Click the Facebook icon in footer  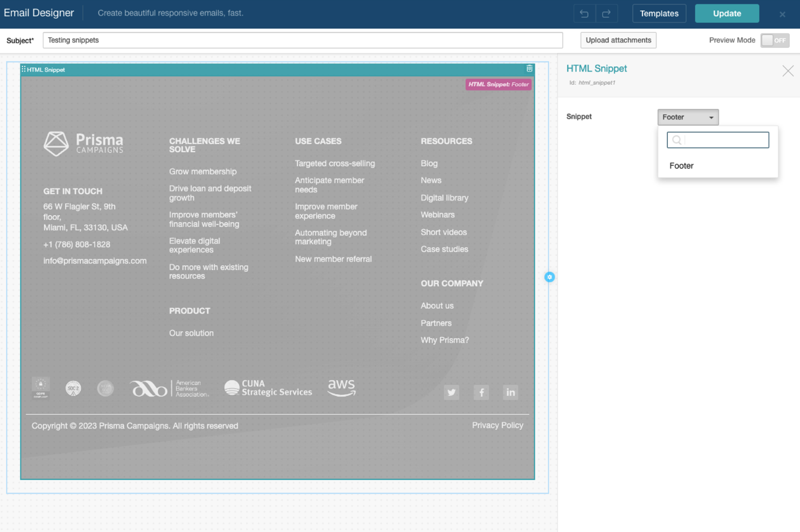coord(481,392)
